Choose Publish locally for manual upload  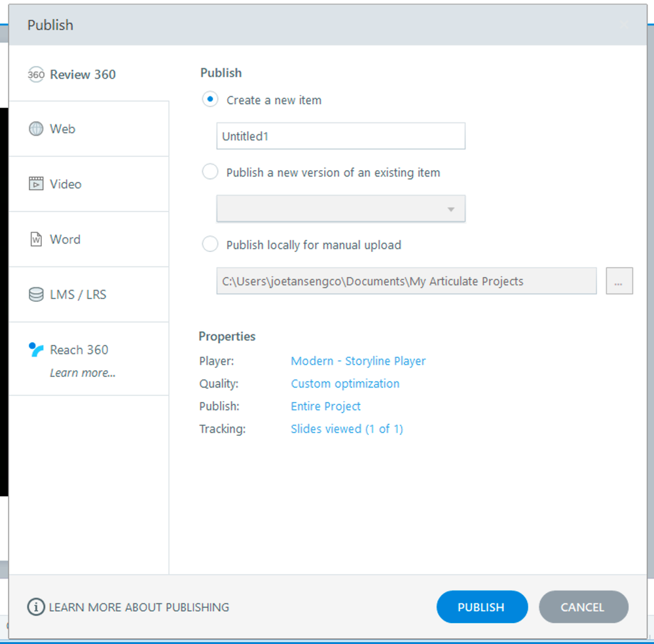click(210, 245)
